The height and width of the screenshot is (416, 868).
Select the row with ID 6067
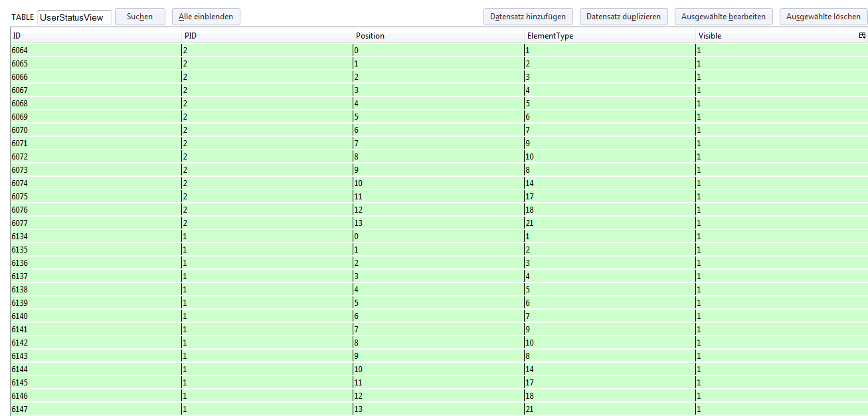tap(439, 90)
